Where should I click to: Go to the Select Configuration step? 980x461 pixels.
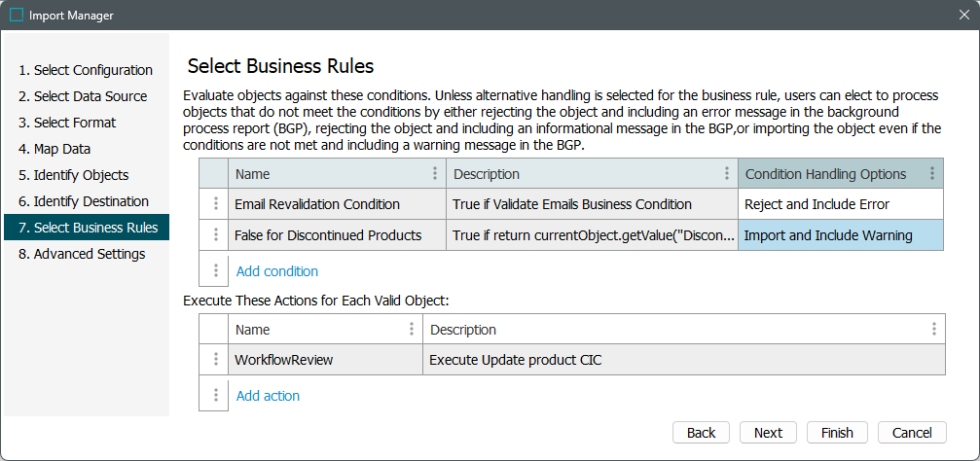click(x=86, y=70)
